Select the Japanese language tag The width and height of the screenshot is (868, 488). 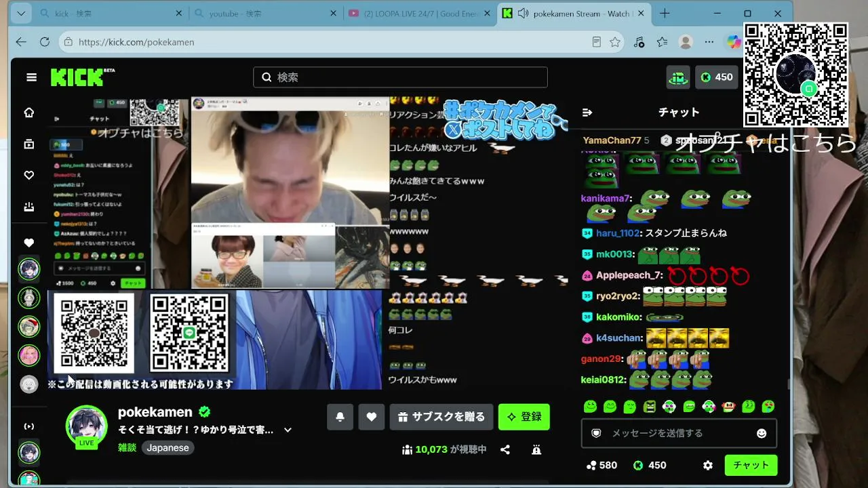pos(168,447)
